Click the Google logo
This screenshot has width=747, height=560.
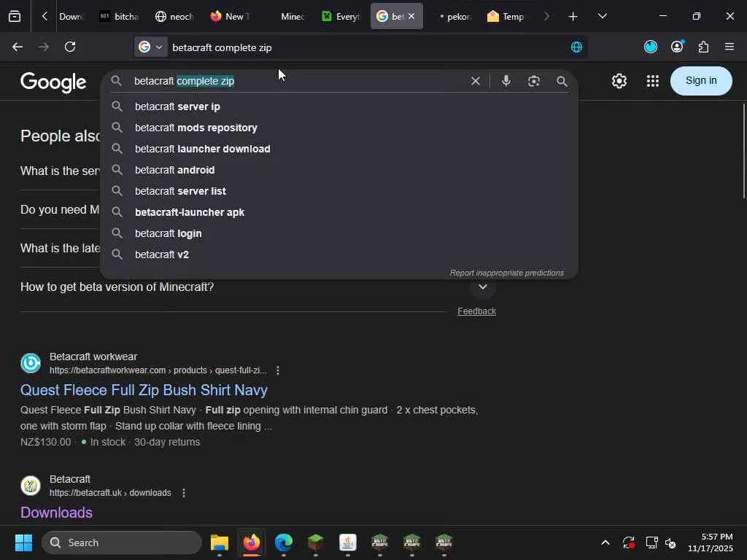coord(53,82)
